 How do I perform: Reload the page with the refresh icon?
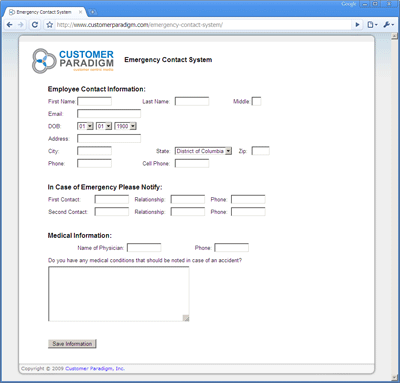click(x=35, y=25)
